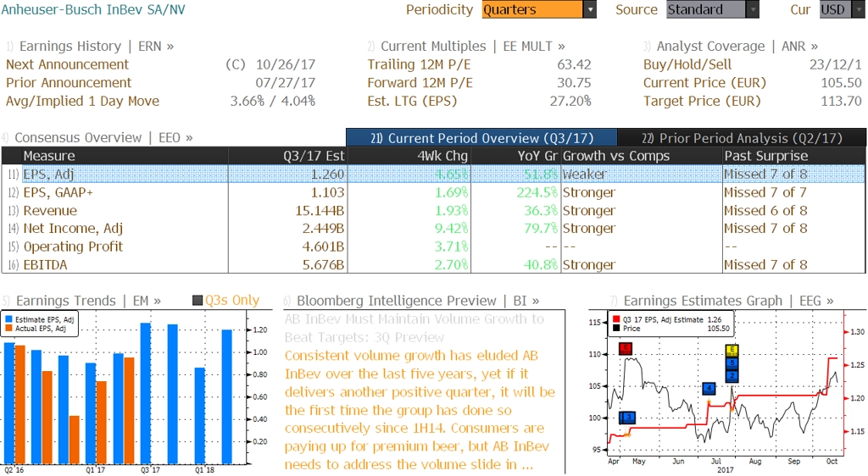Click Forward 12M P/E value 30.75
868x476 pixels.
click(574, 82)
